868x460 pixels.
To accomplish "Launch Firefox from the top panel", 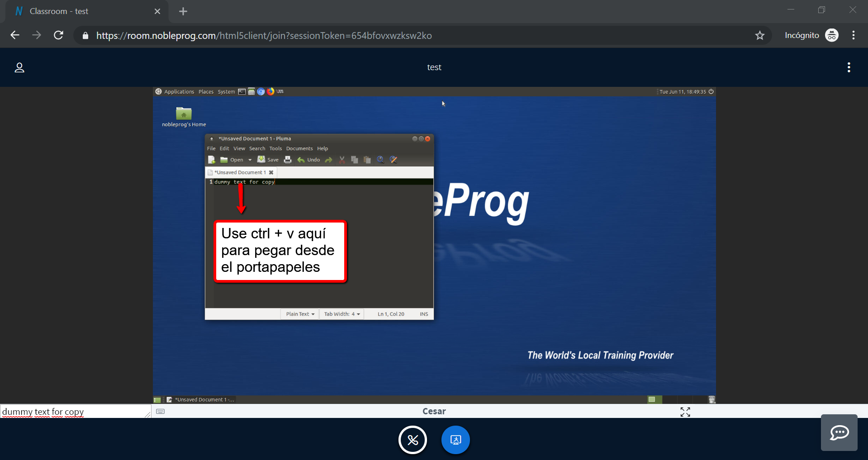I will [x=270, y=91].
